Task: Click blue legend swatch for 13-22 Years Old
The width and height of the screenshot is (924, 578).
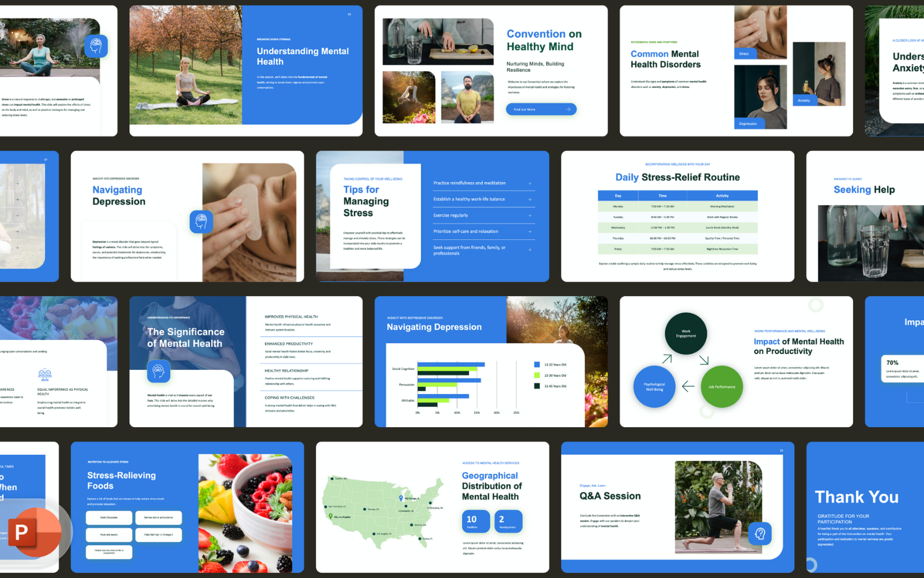Action: pos(537,365)
